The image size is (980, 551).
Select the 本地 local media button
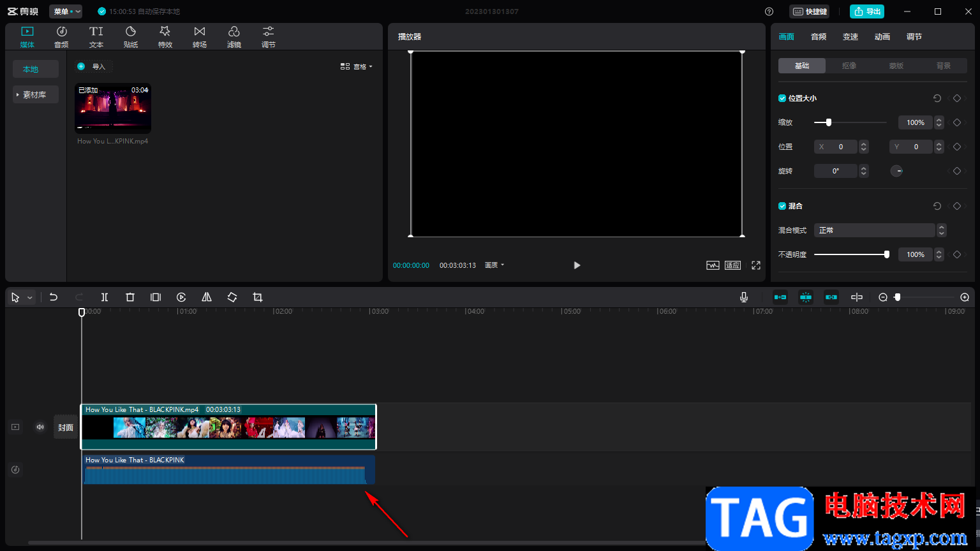point(36,69)
